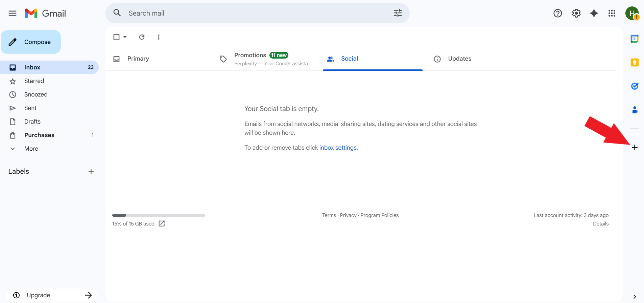
Task: Refresh the inbox
Action: tap(142, 37)
